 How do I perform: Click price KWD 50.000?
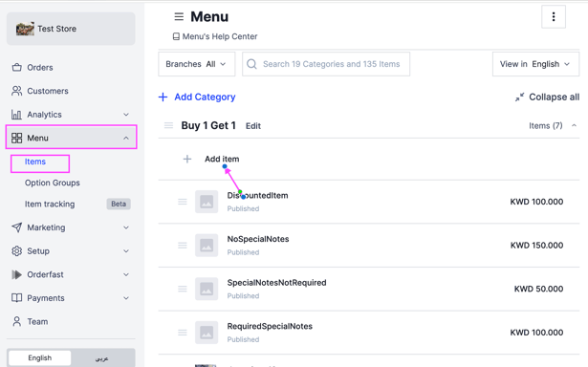538,289
